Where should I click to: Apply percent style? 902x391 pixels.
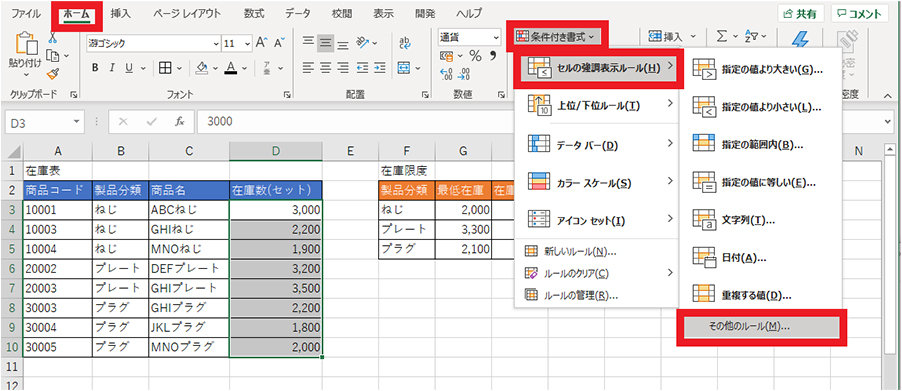point(475,56)
